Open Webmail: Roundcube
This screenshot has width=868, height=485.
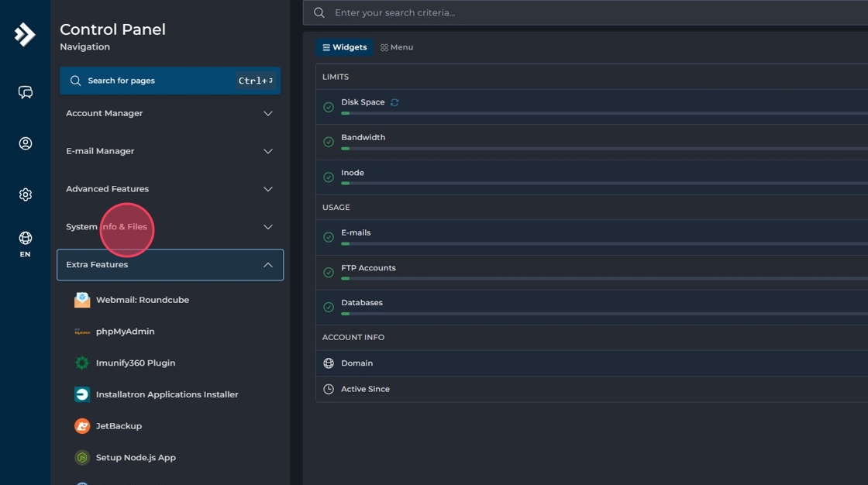[x=142, y=300]
